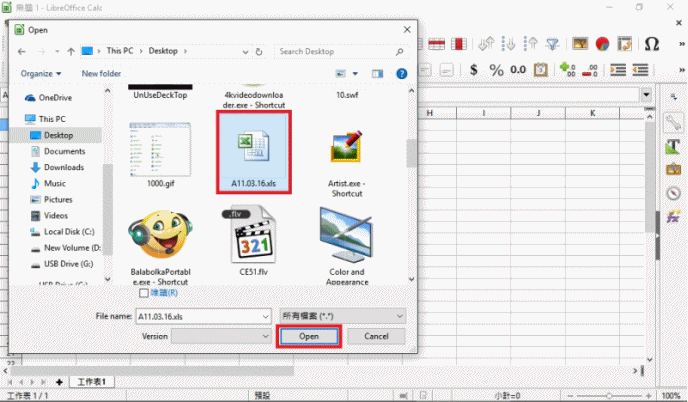Open sidebar Styles icon

point(673,146)
